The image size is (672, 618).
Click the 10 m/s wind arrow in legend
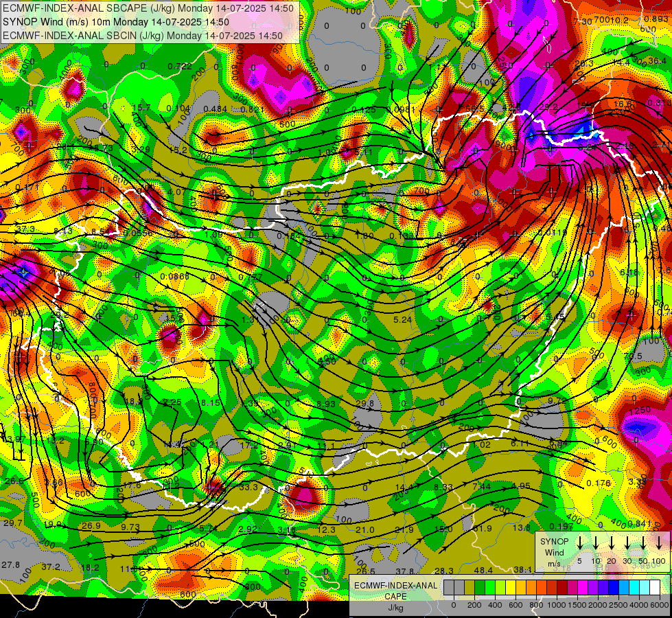(x=595, y=543)
